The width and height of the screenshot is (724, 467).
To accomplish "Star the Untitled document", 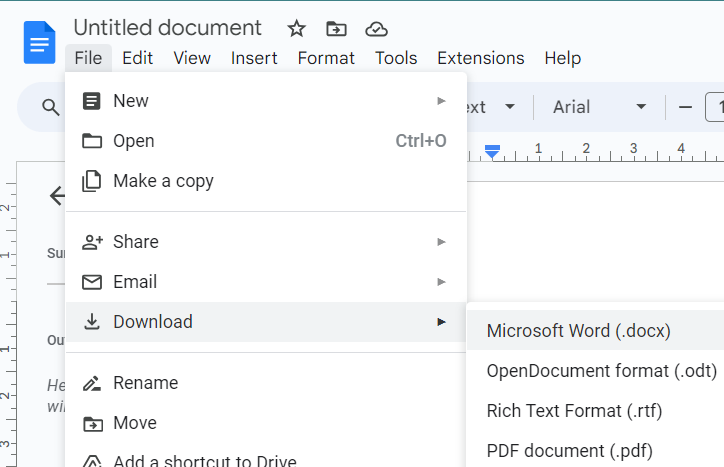I will click(x=296, y=29).
